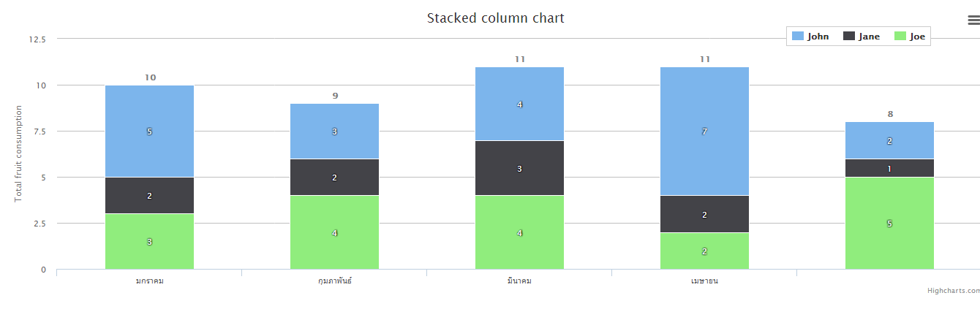Open the Highcharts.com credits link
Viewport: 980px width, 320px height.
pos(953,291)
